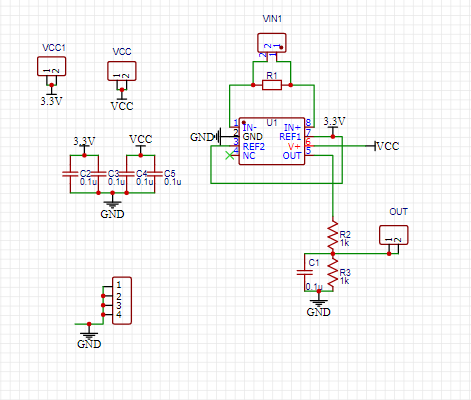The width and height of the screenshot is (471, 400).
Task: Select the U1 IC component body
Action: (x=272, y=141)
